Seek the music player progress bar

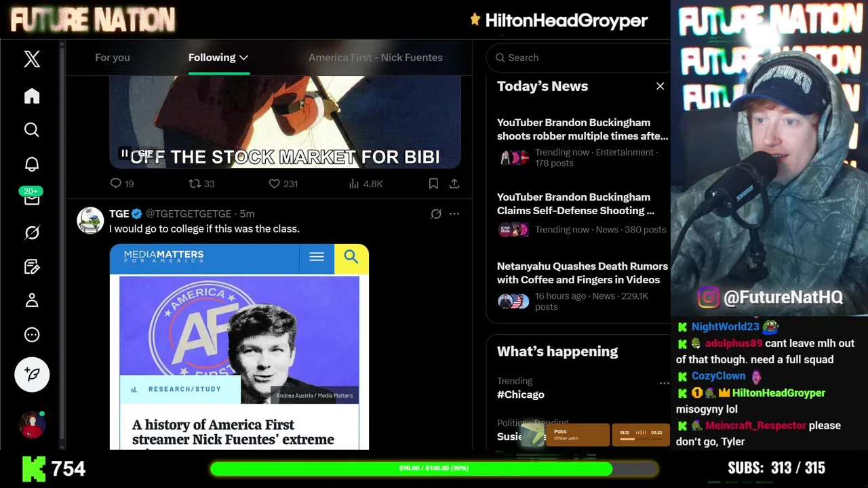641,439
